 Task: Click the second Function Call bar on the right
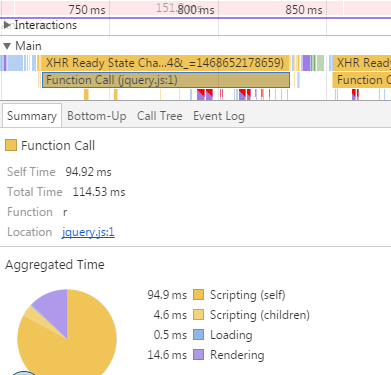(x=362, y=80)
